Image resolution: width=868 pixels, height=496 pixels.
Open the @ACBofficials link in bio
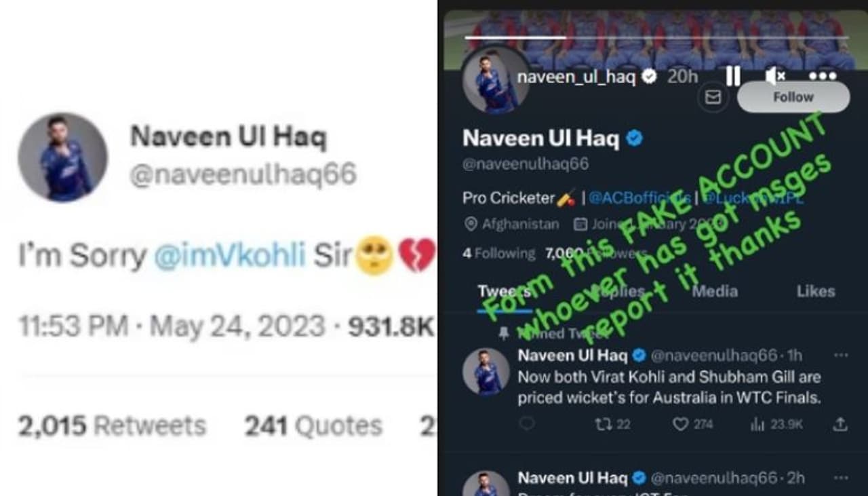639,198
